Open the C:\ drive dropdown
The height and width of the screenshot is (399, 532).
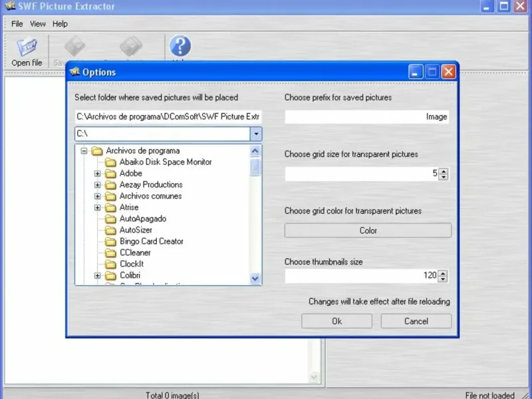point(256,134)
